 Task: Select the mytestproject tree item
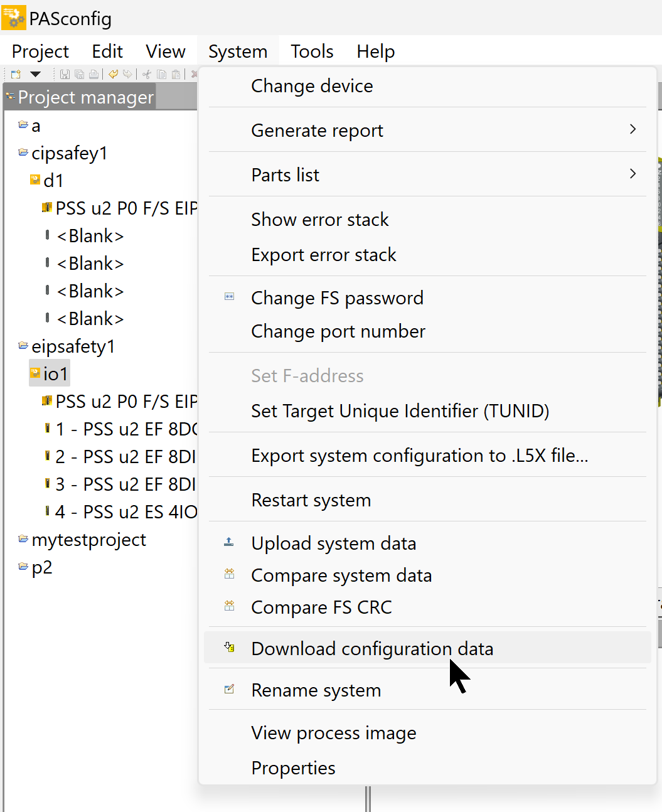[x=88, y=540]
